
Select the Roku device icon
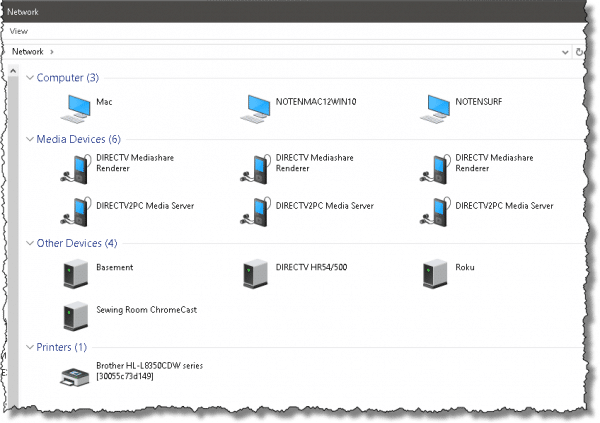coord(435,273)
